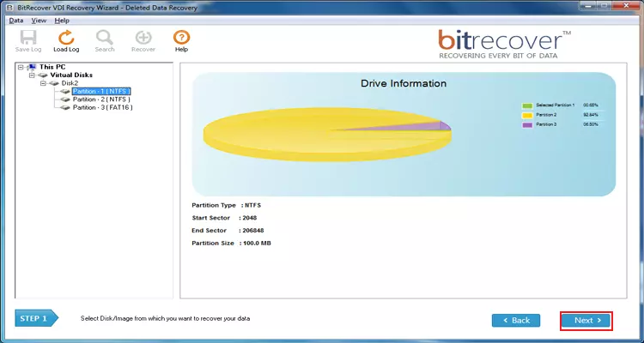The image size is (644, 343).
Task: Click the Partition Size 100.0 MB value
Action: [257, 244]
